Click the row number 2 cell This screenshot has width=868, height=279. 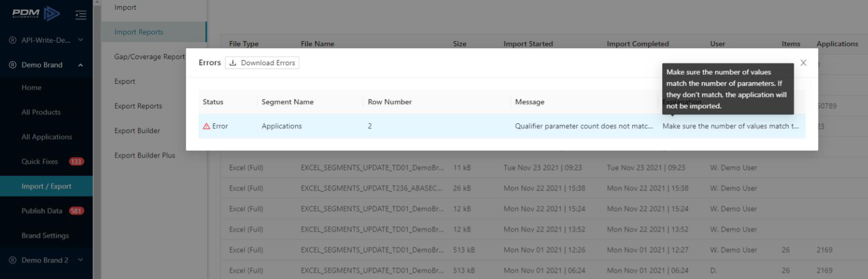click(x=370, y=126)
